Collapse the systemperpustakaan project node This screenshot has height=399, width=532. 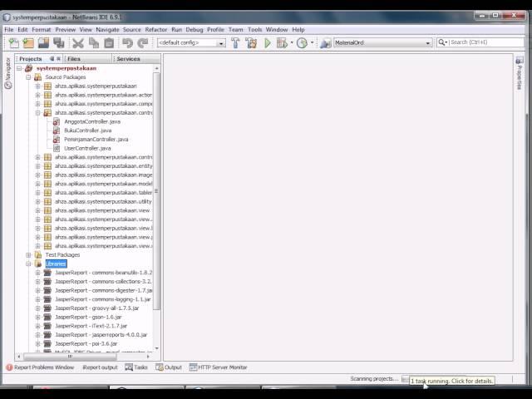[x=19, y=68]
